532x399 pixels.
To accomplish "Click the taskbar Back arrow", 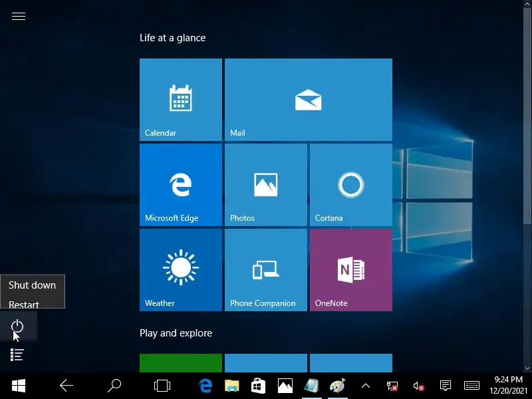I will click(x=66, y=386).
